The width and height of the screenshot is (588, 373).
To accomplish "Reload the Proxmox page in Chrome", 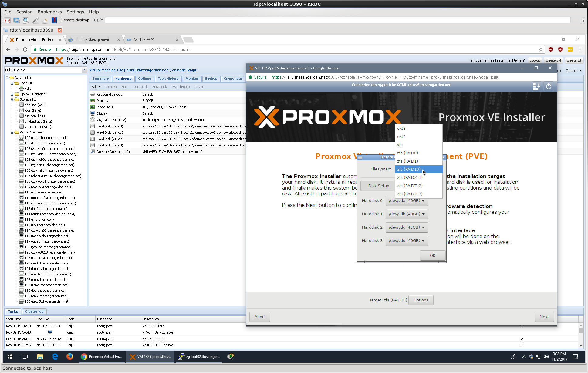I will tap(25, 49).
